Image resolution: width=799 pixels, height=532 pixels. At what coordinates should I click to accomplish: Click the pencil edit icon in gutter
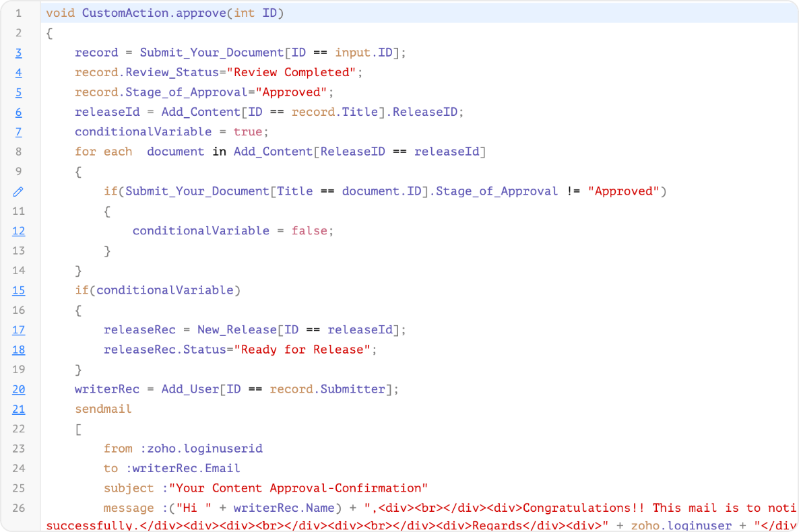point(18,191)
